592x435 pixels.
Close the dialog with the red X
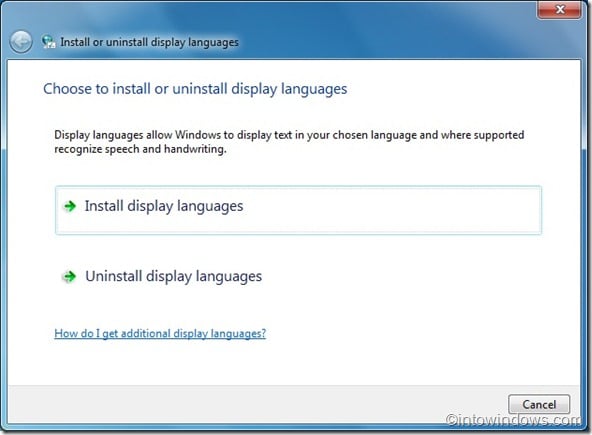pos(560,9)
